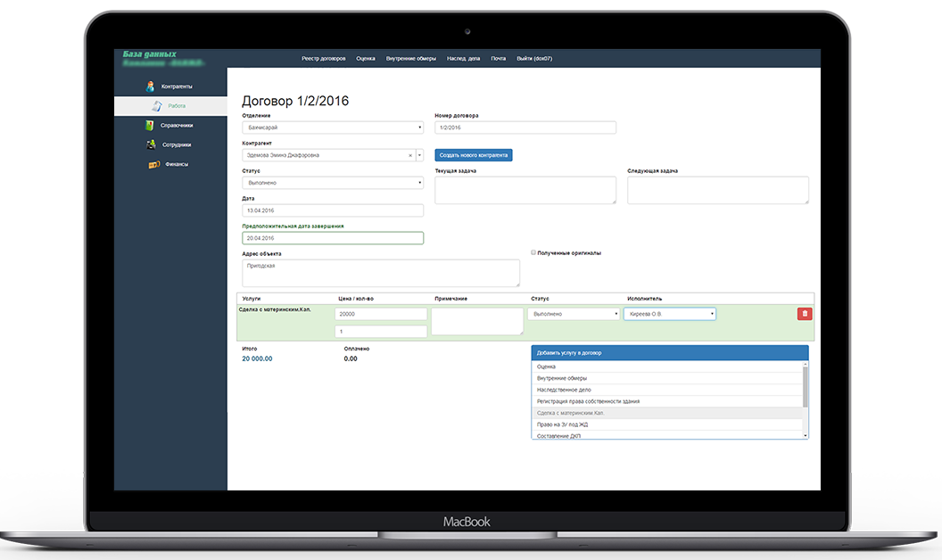Select Право на ЗУ под ЖД
This screenshot has height=560, width=942.
[x=667, y=424]
